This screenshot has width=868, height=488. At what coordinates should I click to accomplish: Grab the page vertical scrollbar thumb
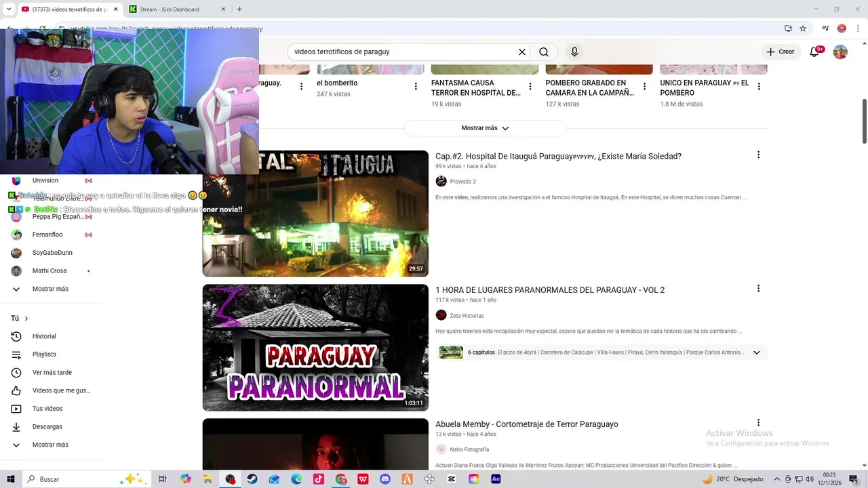[865, 121]
